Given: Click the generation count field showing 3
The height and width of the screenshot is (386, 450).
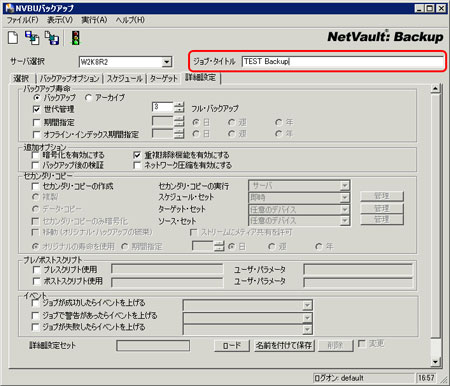Looking at the screenshot, I should coord(163,107).
